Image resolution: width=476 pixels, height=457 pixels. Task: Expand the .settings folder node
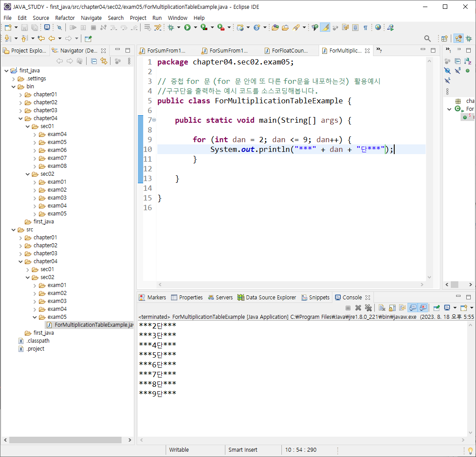click(x=13, y=79)
